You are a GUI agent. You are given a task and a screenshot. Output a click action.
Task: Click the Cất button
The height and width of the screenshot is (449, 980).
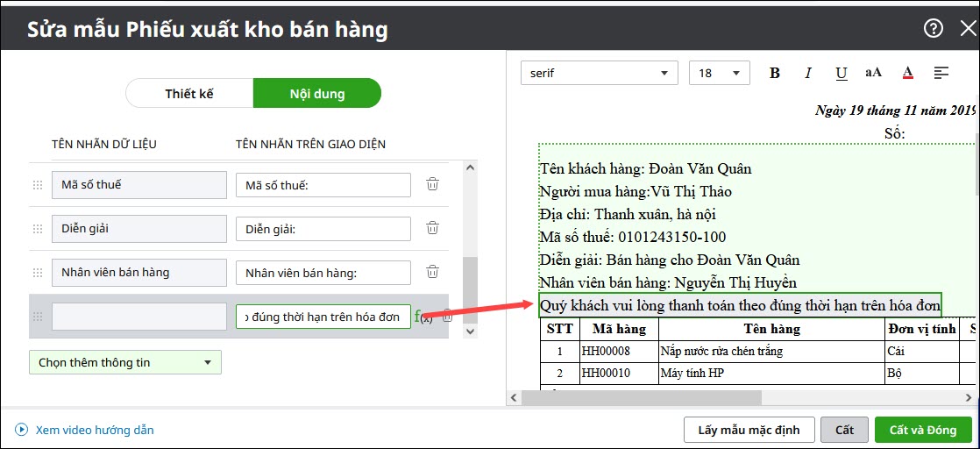click(x=844, y=431)
